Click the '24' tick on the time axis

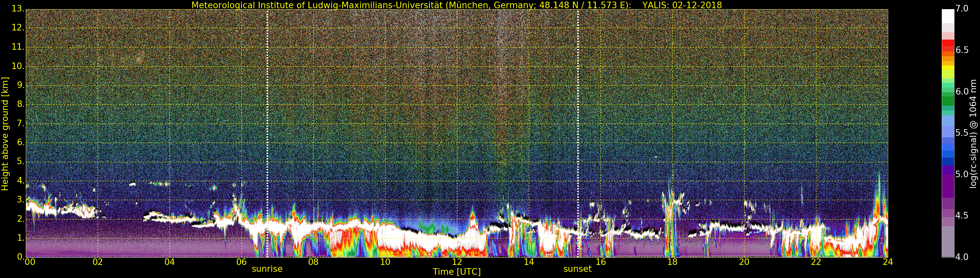(888, 262)
